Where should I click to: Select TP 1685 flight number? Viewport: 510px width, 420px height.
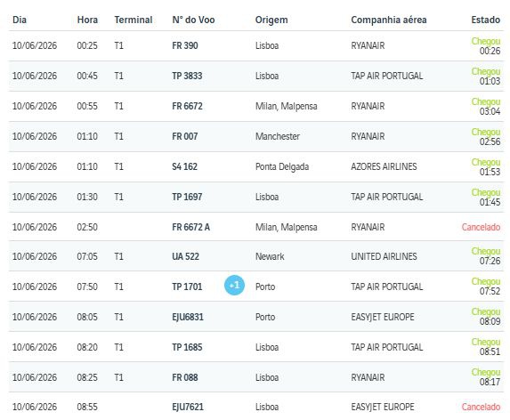coord(187,347)
